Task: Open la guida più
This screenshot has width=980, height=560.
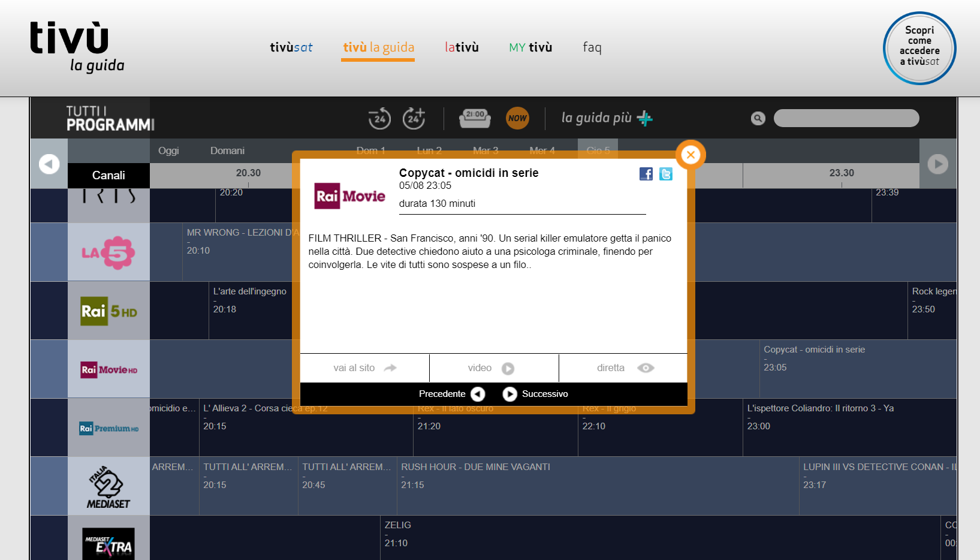Action: pyautogui.click(x=607, y=118)
